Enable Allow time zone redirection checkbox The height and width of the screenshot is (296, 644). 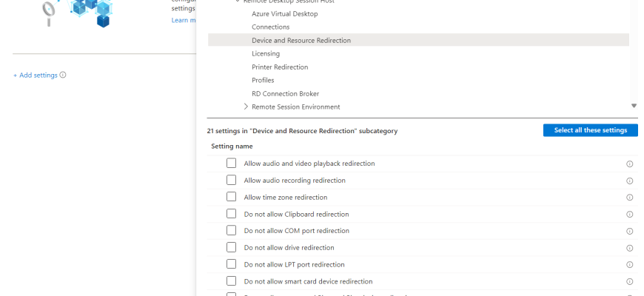(x=232, y=197)
